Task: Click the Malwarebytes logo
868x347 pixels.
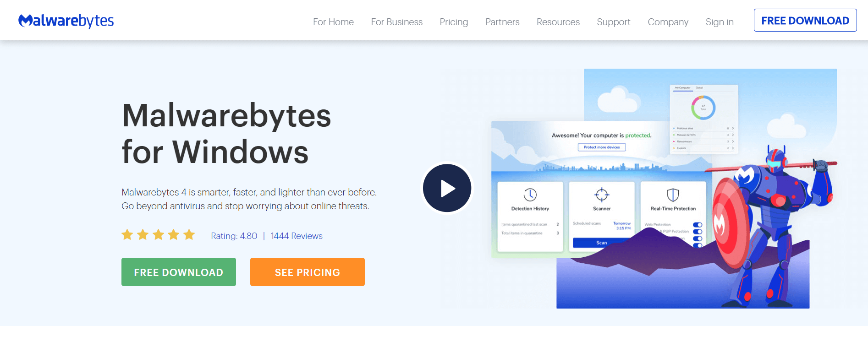Action: point(66,21)
